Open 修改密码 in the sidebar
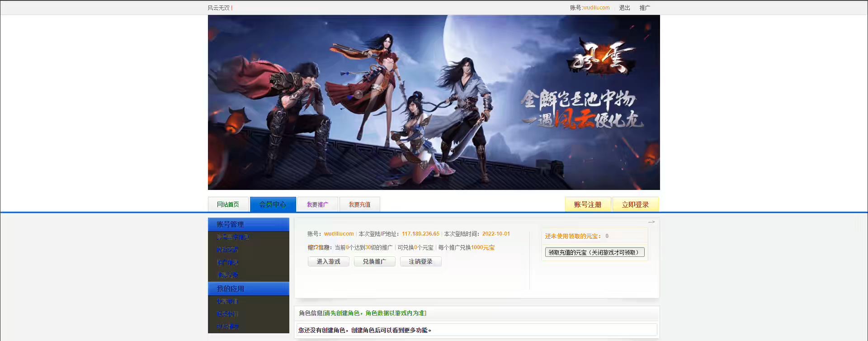The height and width of the screenshot is (341, 868). click(227, 250)
